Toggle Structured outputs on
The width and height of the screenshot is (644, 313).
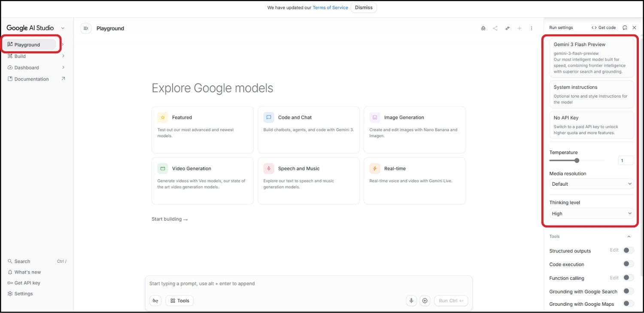pos(627,250)
